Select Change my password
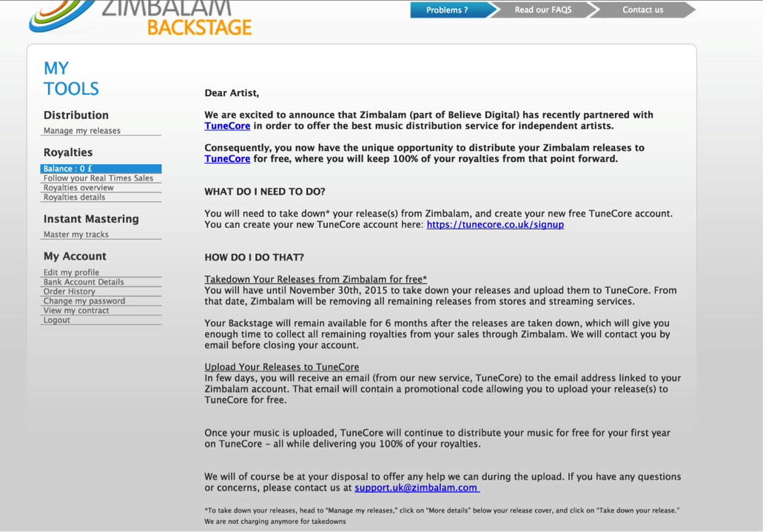Screen dimensions: 763x532 click(84, 301)
